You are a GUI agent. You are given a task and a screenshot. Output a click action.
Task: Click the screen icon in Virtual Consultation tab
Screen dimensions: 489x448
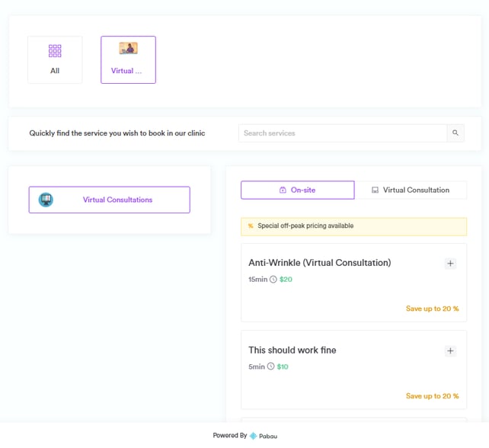tap(375, 190)
